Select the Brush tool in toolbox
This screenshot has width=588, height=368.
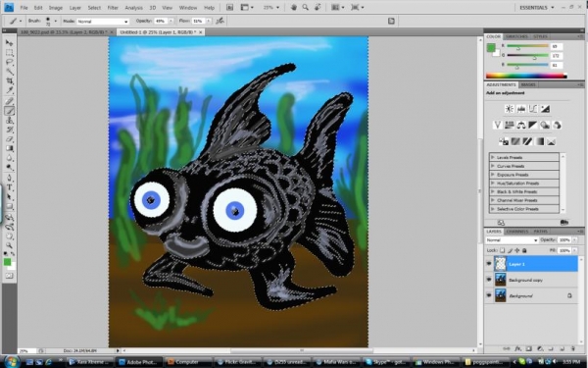point(9,111)
